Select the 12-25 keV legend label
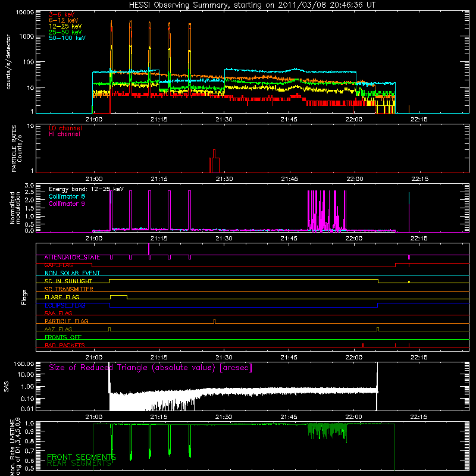 coord(65,26)
